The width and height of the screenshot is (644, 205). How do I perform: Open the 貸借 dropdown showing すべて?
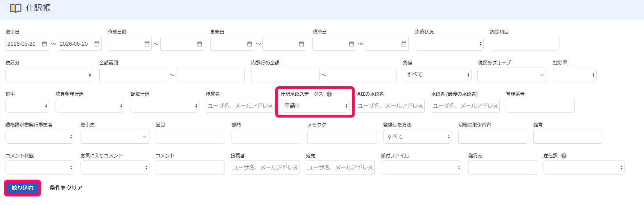pyautogui.click(x=437, y=75)
